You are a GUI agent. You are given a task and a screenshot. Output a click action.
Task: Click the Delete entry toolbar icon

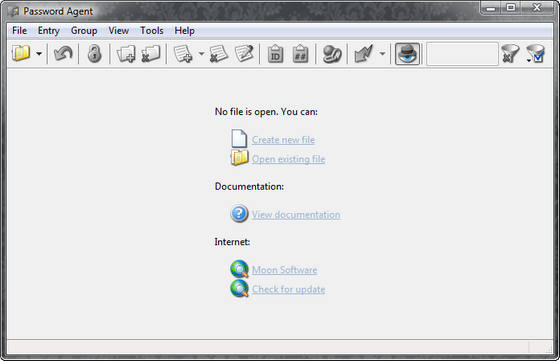219,54
